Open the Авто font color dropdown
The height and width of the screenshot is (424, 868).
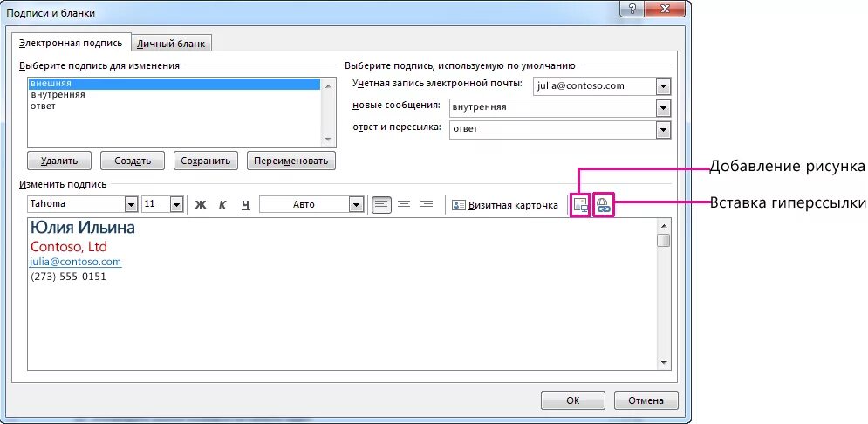(355, 204)
